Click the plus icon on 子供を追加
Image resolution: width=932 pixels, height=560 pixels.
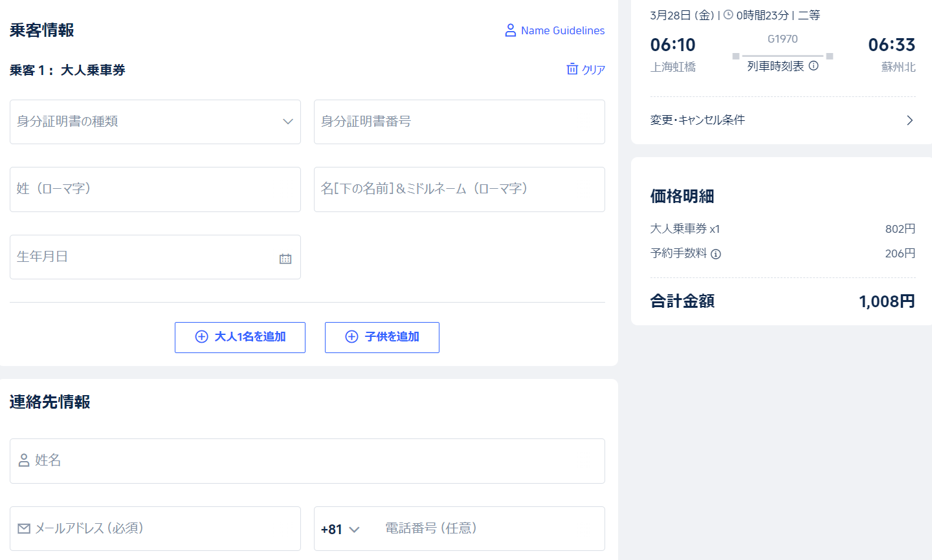pyautogui.click(x=351, y=337)
